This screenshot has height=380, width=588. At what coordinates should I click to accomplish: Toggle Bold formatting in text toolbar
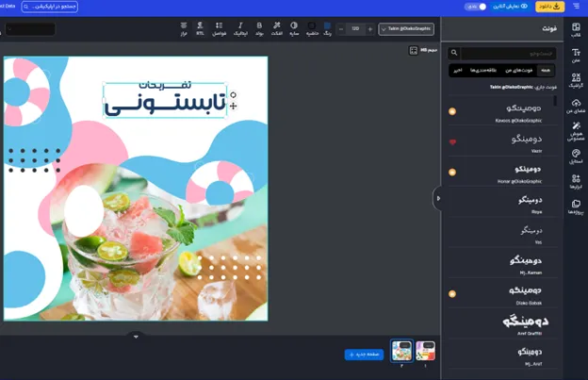pyautogui.click(x=259, y=28)
